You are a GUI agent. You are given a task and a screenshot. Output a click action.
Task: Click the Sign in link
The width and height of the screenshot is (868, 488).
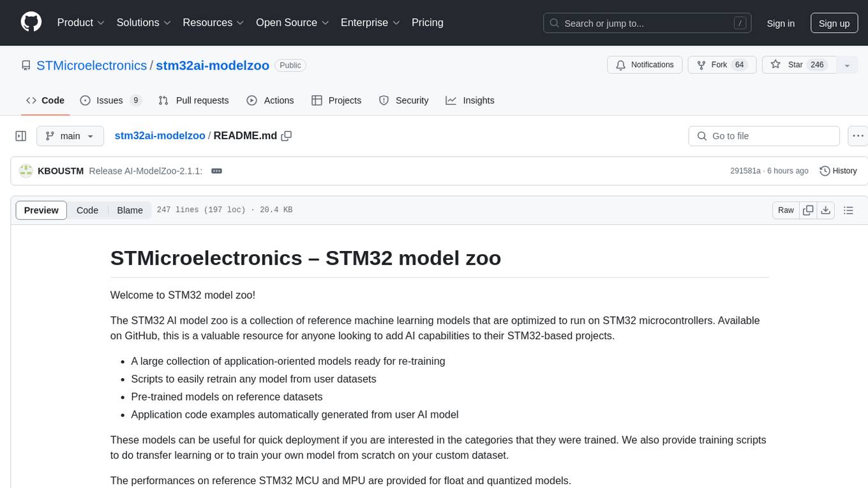[781, 23]
